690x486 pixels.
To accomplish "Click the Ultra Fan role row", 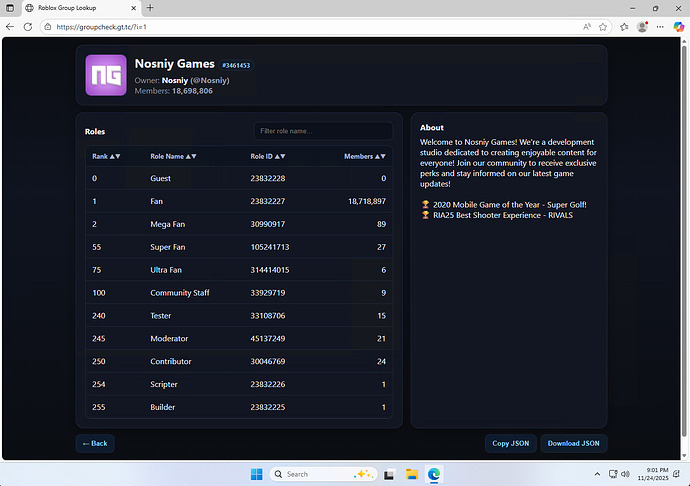I will click(x=239, y=270).
